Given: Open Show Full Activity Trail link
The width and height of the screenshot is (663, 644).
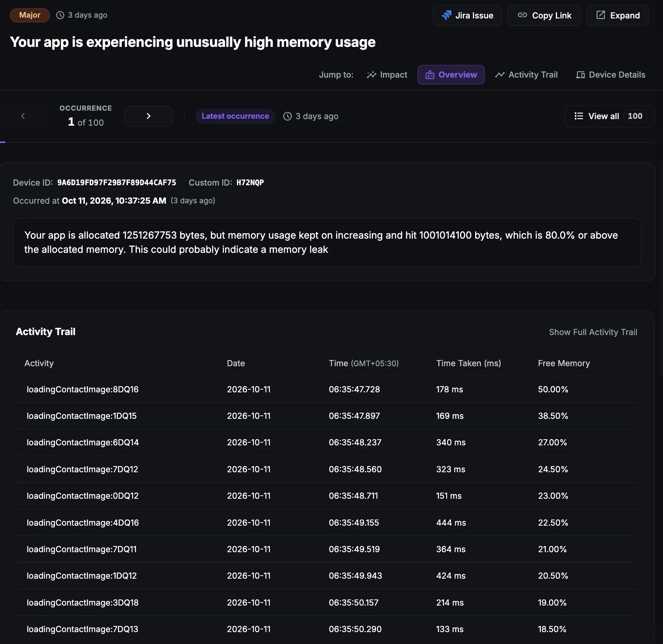Looking at the screenshot, I should click(593, 332).
